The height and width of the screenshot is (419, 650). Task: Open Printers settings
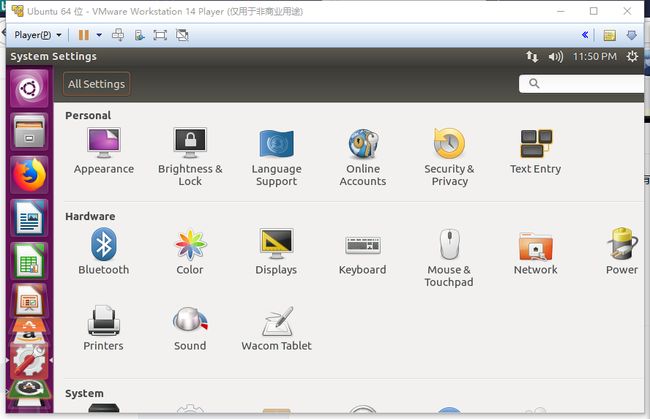click(104, 328)
